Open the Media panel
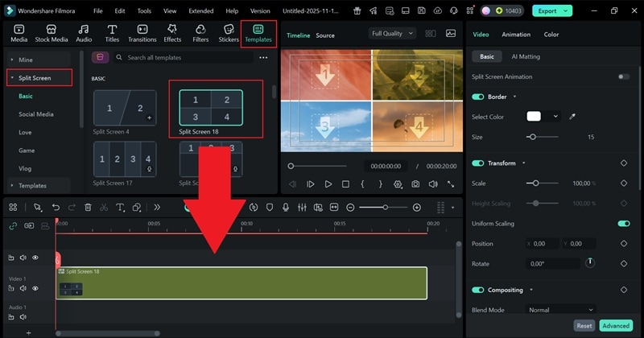 coord(19,33)
